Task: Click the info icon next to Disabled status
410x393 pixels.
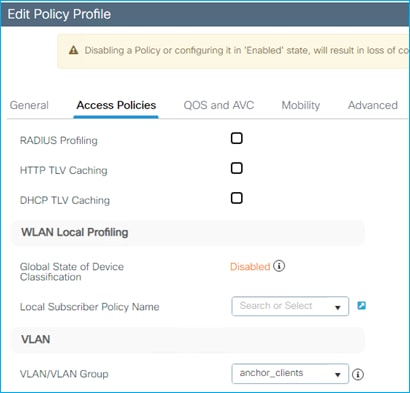Action: pos(279,266)
